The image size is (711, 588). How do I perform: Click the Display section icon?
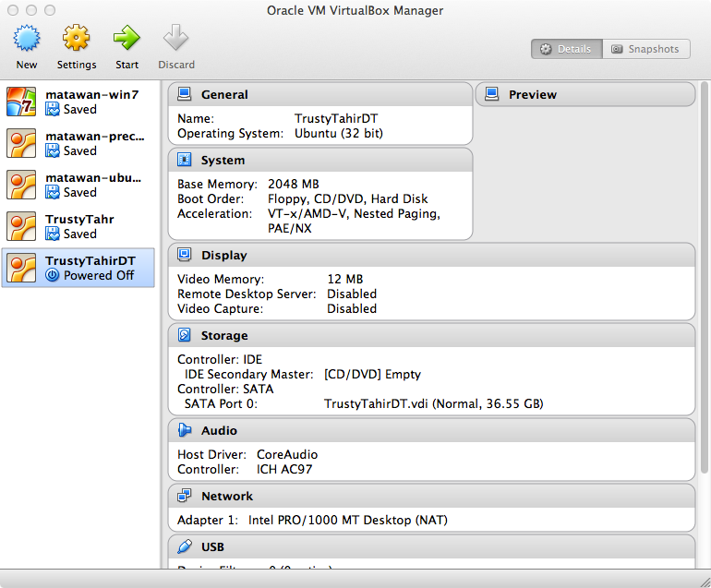click(x=184, y=255)
